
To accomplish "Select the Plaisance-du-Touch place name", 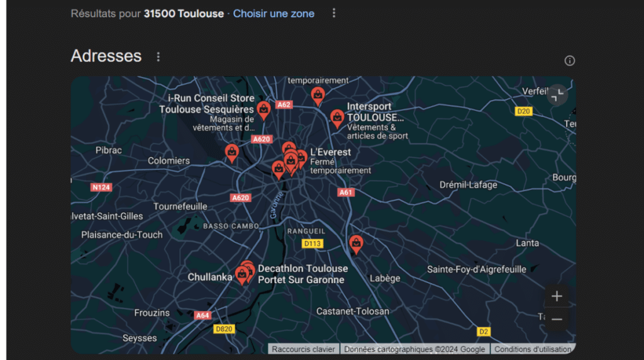I will click(122, 235).
